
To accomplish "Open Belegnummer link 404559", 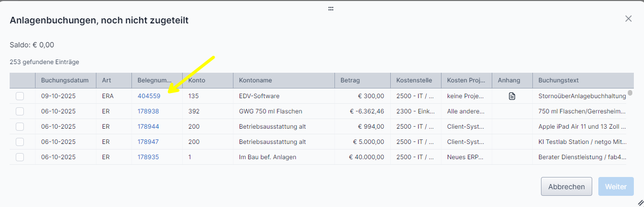I will [149, 96].
